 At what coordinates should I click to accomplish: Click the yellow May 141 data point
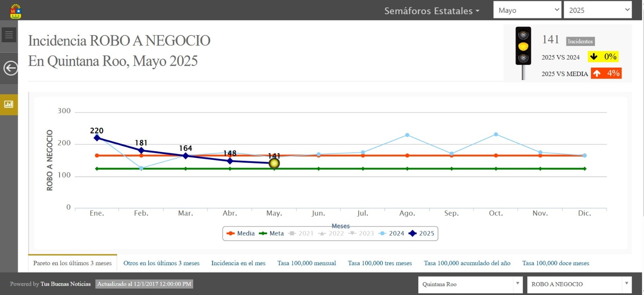[274, 163]
